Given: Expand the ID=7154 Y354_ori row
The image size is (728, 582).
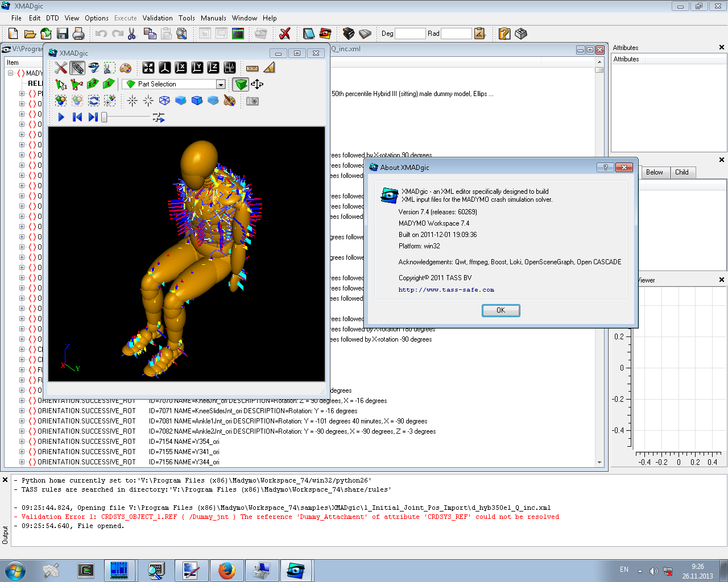Looking at the screenshot, I should point(22,442).
